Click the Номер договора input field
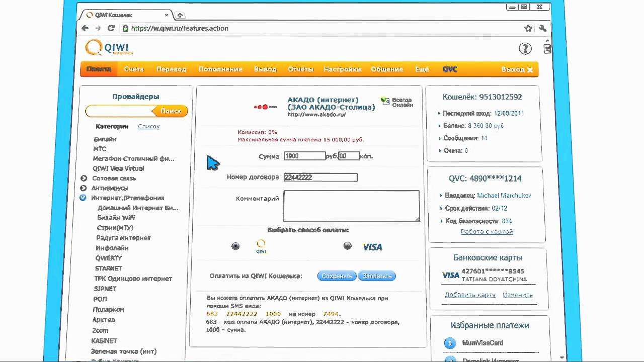 click(x=320, y=177)
